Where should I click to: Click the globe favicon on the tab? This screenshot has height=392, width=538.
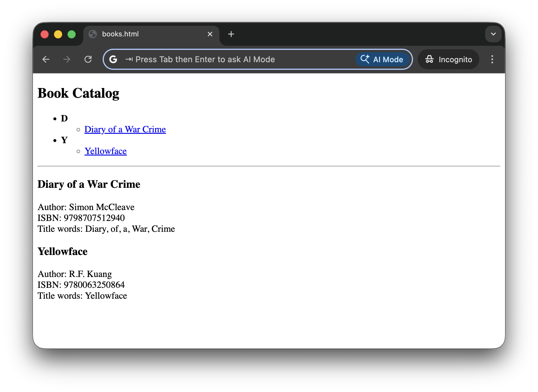pos(93,34)
